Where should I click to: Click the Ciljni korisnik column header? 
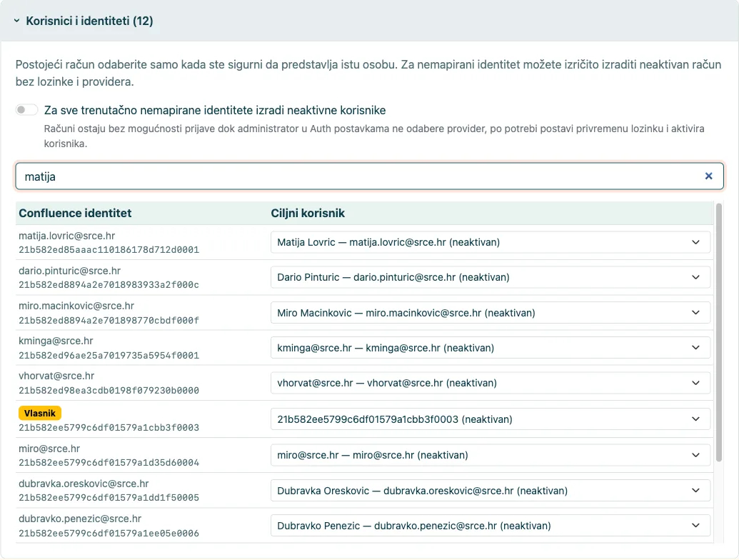point(308,213)
